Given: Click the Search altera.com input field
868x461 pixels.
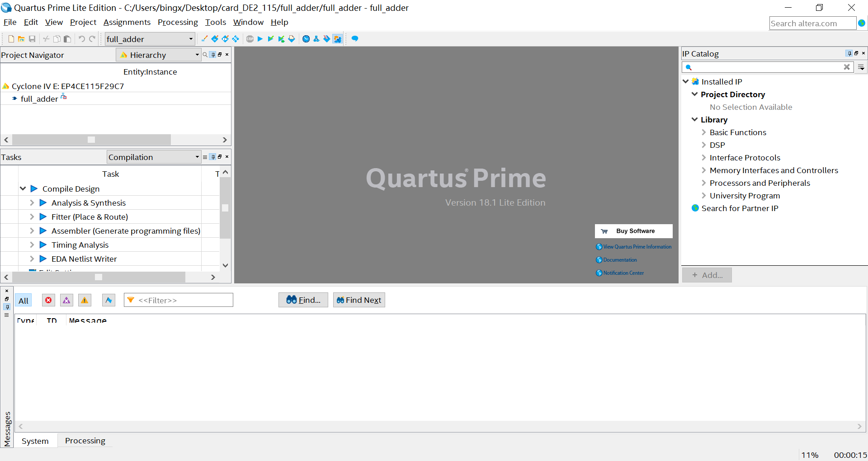Looking at the screenshot, I should 812,23.
